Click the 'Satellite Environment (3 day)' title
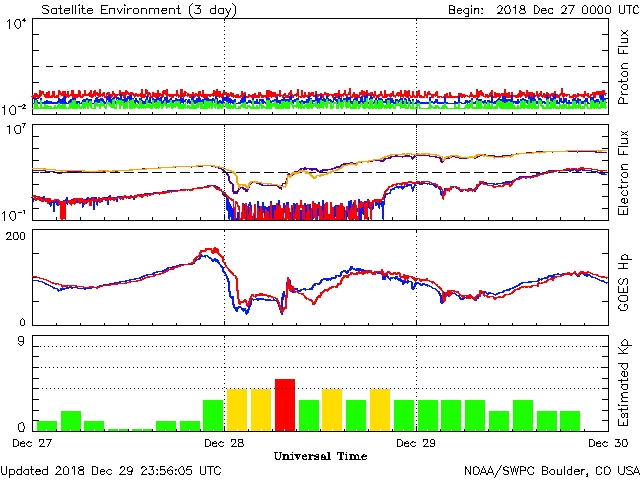 click(x=139, y=10)
